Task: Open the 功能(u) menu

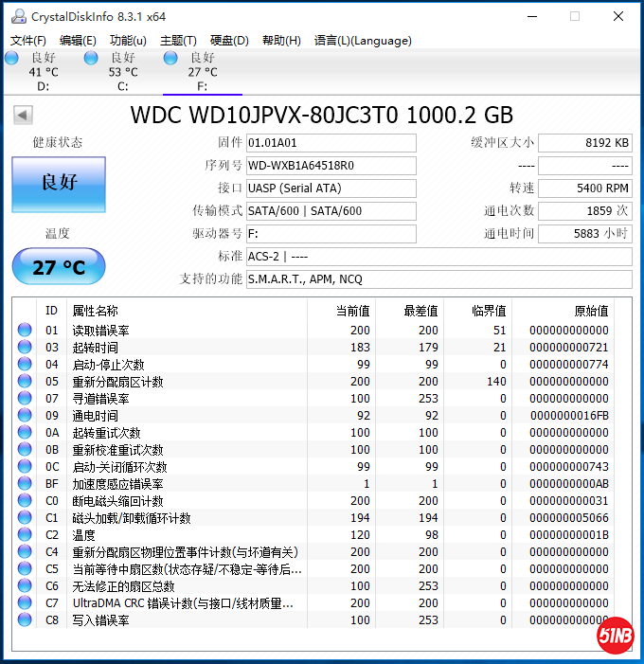Action: (128, 41)
